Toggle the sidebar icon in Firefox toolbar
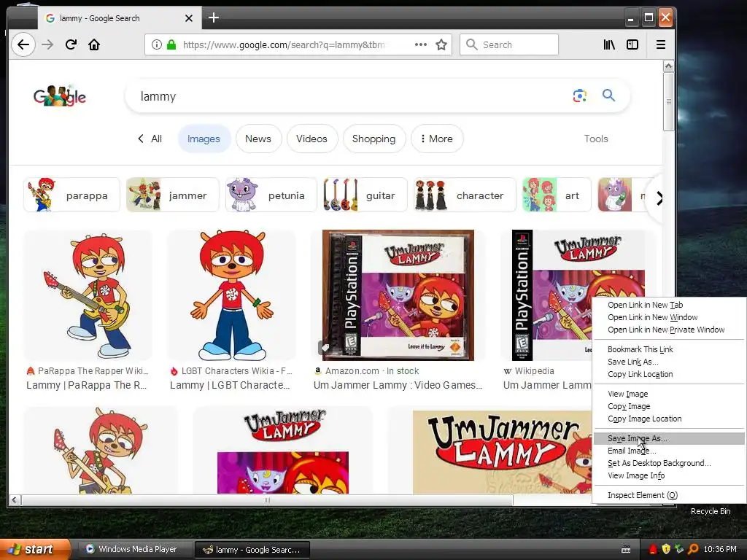The image size is (747, 560). pos(632,44)
